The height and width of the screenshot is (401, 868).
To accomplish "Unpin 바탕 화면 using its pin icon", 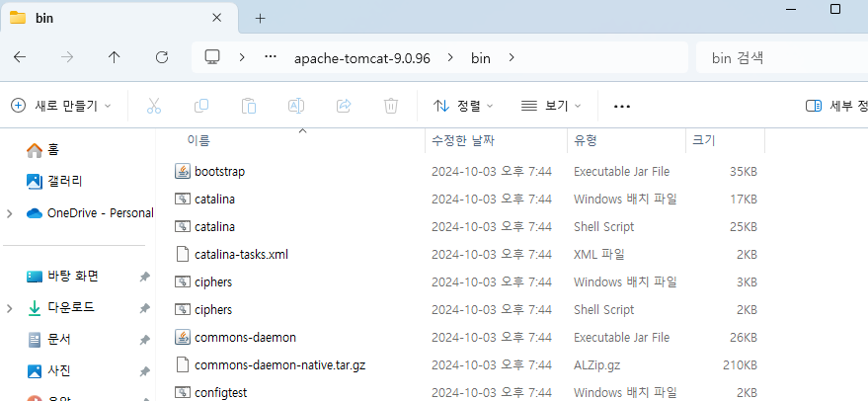I will (144, 276).
